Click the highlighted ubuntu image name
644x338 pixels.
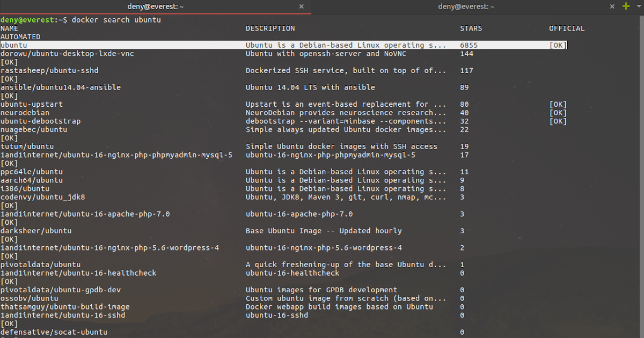[x=13, y=46]
